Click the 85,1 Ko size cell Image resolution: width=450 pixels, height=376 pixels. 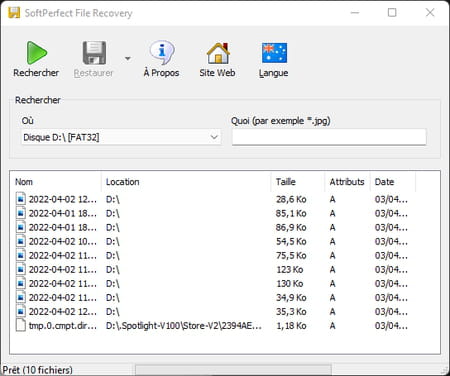291,213
